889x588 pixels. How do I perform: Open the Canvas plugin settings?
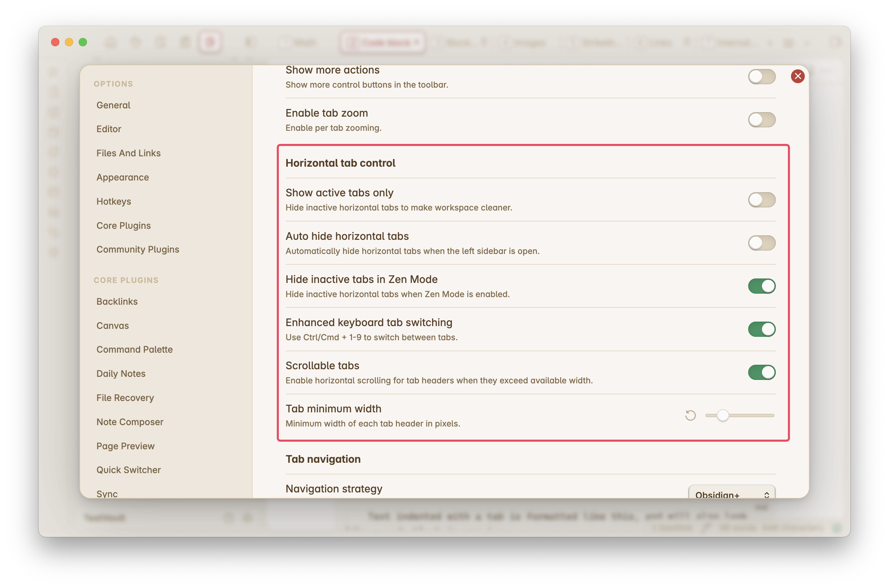tap(113, 325)
